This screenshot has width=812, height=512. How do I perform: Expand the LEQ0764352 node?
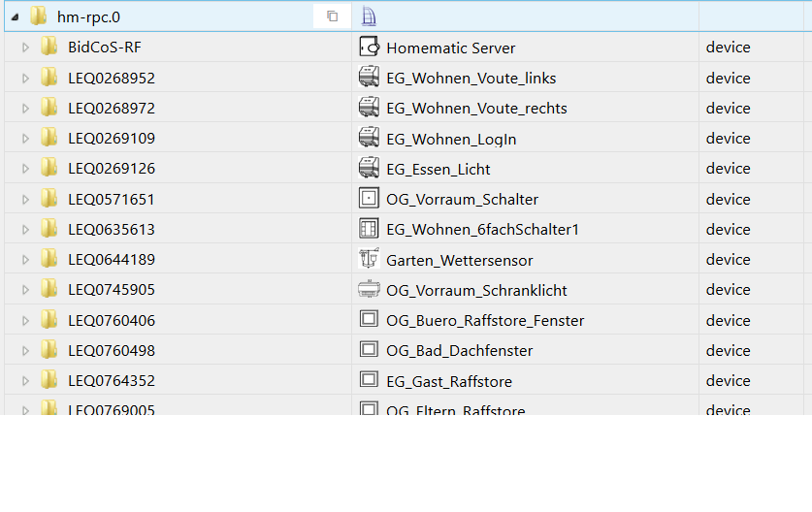point(25,381)
